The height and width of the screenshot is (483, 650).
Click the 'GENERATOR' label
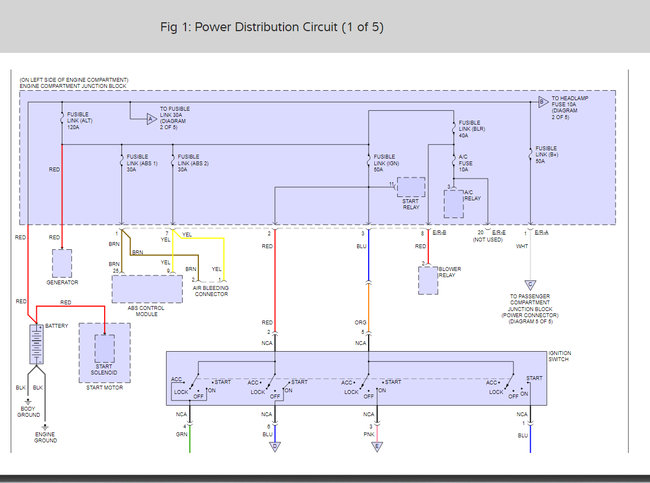tap(62, 282)
